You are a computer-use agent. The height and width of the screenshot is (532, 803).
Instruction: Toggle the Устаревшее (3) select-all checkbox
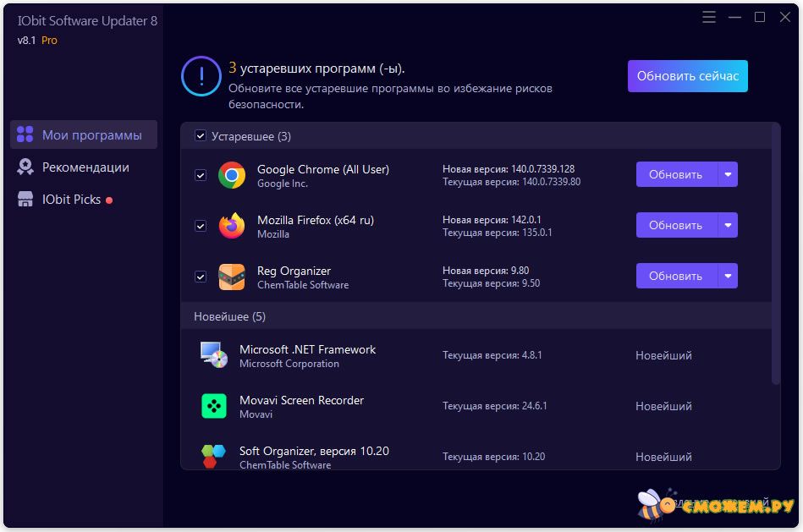[x=201, y=136]
